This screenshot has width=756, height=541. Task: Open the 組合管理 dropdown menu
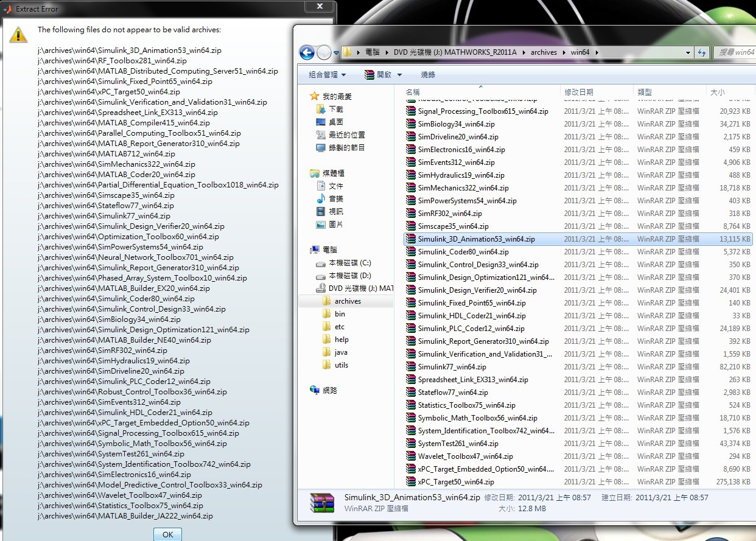pos(327,74)
